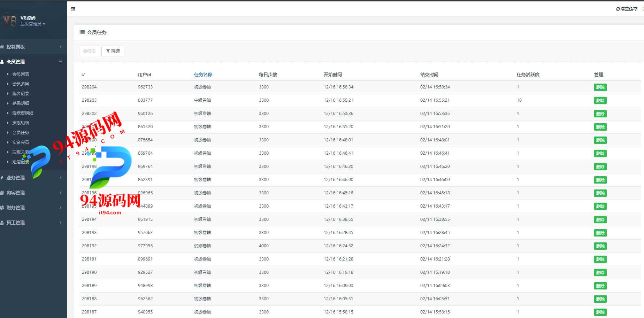
Task: Focus the 会员ID input field
Action: click(x=90, y=51)
